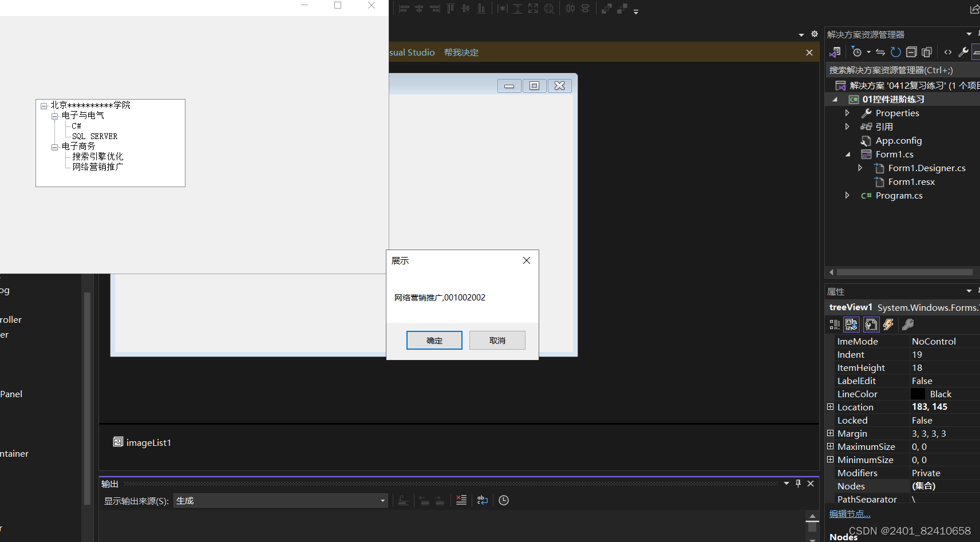This screenshot has height=542, width=980.
Task: Click the Align Lefts toolbar icon
Action: (x=404, y=9)
